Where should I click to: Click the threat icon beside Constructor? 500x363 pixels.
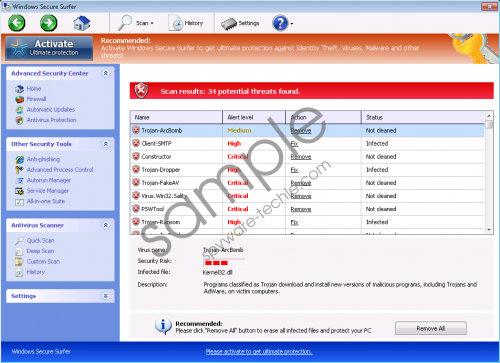click(x=136, y=156)
